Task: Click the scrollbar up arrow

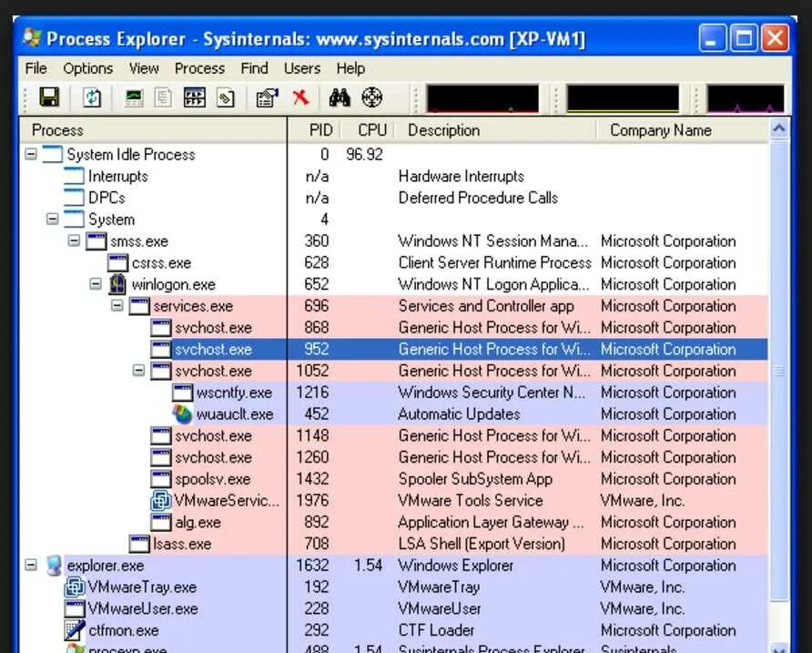Action: coord(779,128)
